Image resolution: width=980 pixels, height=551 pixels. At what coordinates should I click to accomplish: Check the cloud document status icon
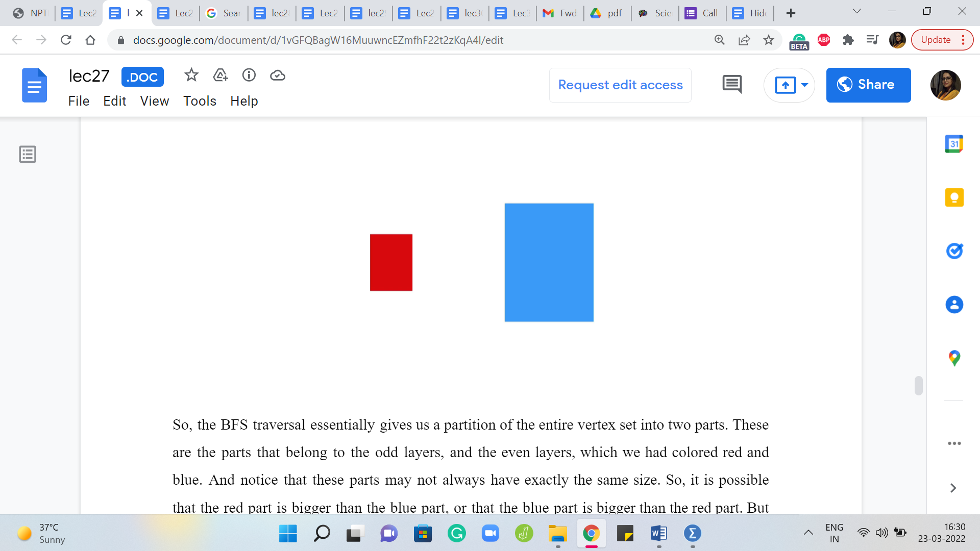click(277, 76)
